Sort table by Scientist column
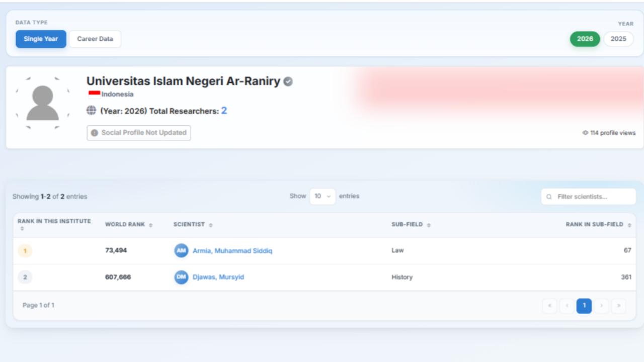 tap(193, 225)
